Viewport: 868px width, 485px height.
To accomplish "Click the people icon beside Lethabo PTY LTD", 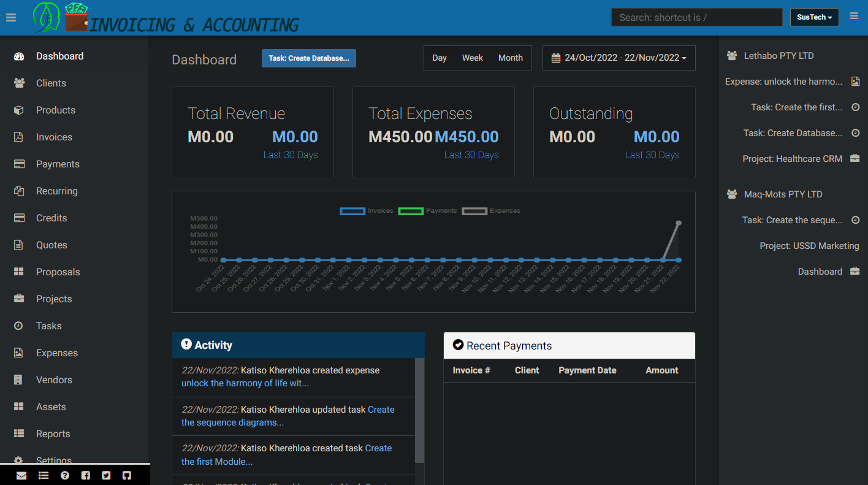I will [x=732, y=56].
